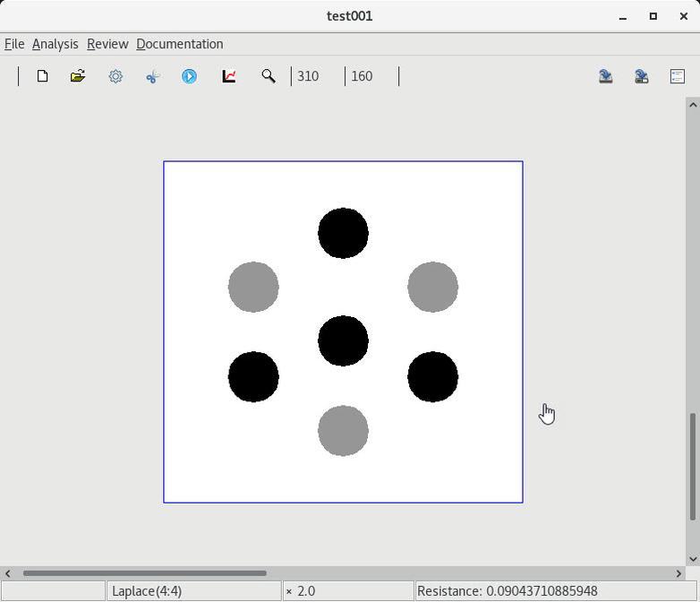Click the New file icon

pos(42,76)
